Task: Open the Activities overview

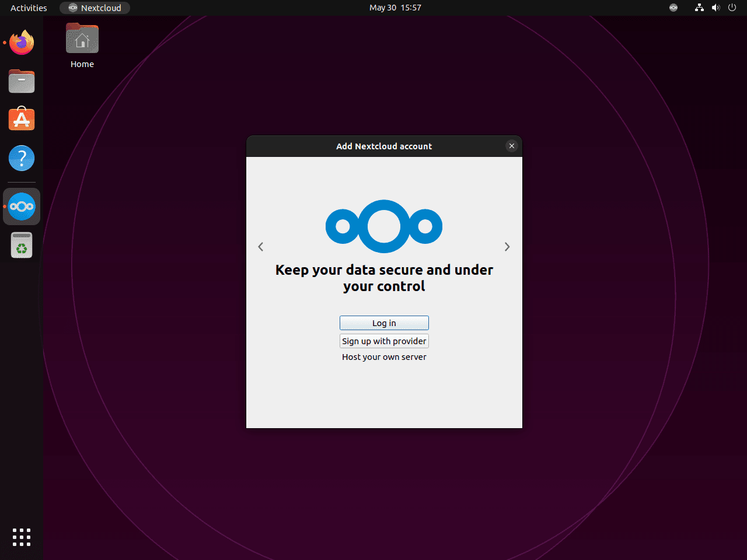Action: point(28,8)
